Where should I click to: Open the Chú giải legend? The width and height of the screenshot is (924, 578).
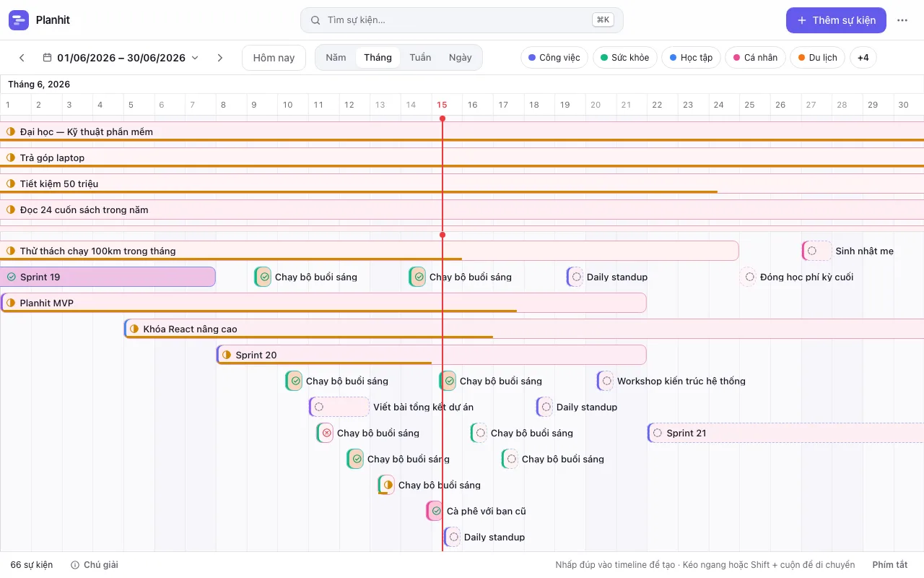click(95, 565)
